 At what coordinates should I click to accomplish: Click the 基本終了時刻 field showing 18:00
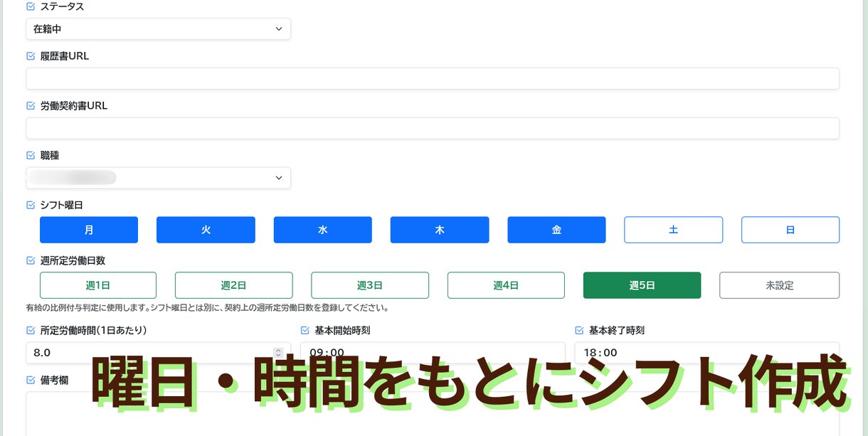point(707,353)
